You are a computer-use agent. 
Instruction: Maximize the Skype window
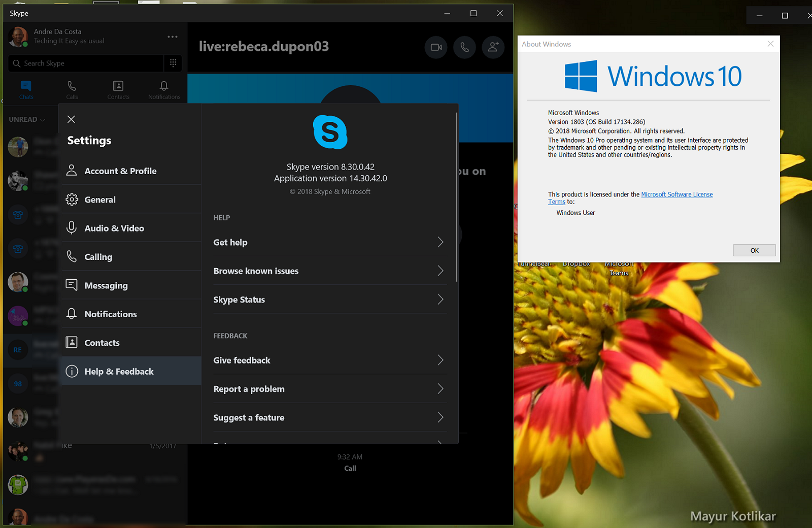click(473, 13)
